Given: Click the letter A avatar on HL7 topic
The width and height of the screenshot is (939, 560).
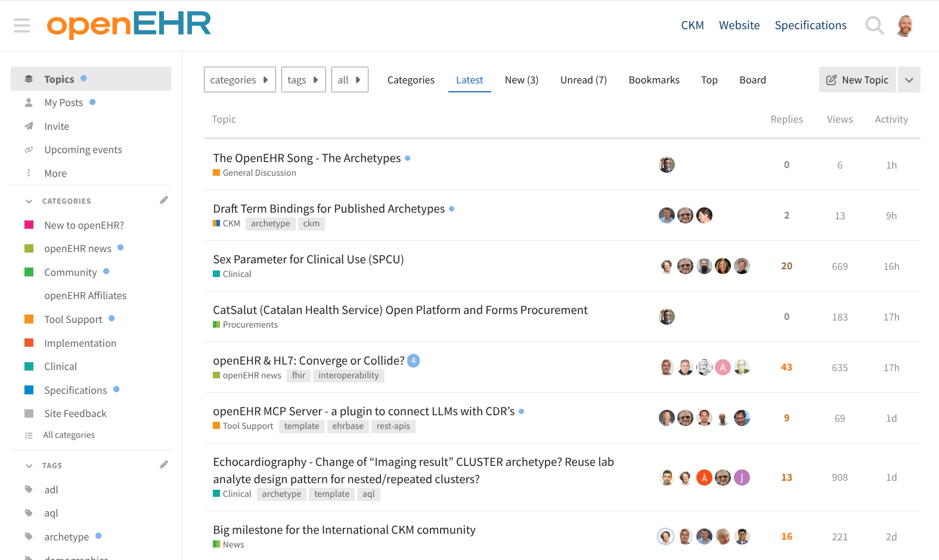Looking at the screenshot, I should 723,368.
